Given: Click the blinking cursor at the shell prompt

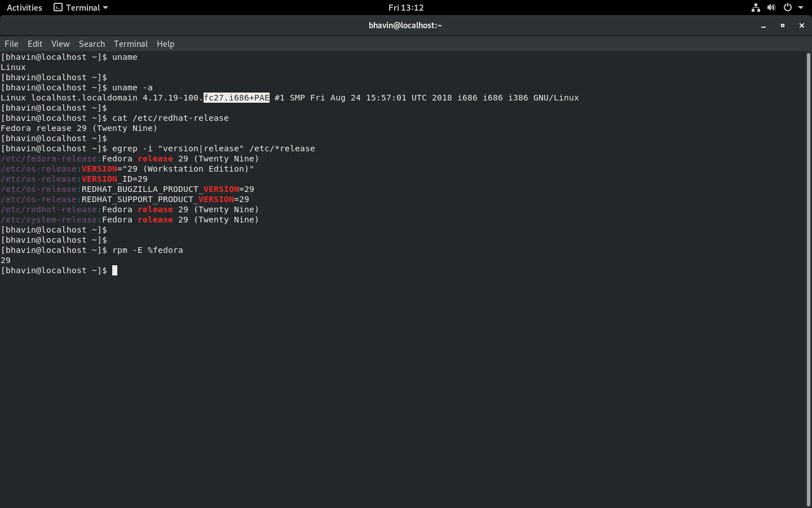Looking at the screenshot, I should pyautogui.click(x=115, y=270).
